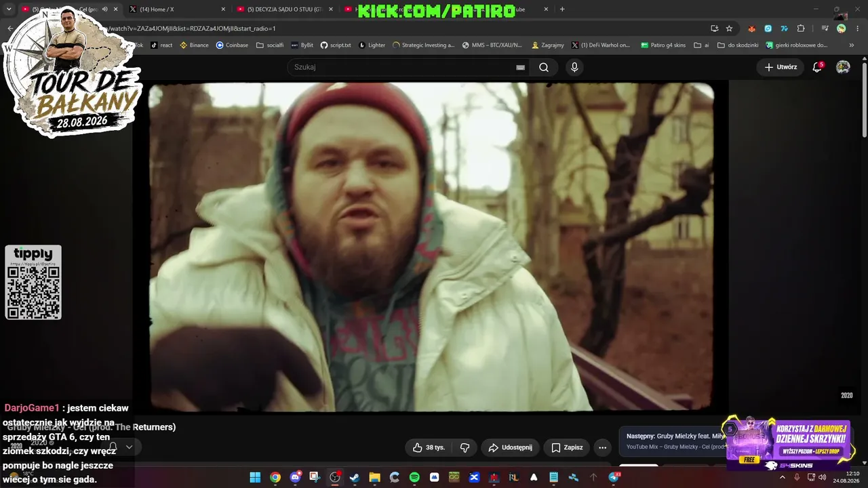Start voice search with the microphone icon

pos(574,67)
